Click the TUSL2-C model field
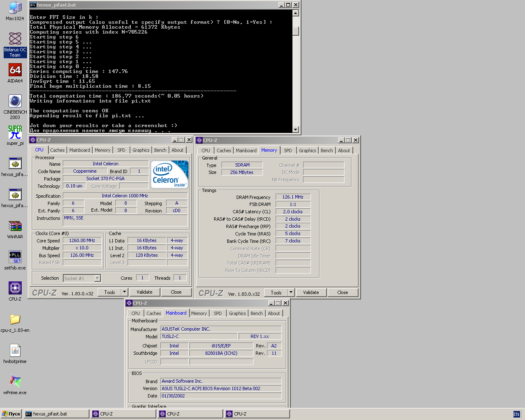This screenshot has height=420, width=525. point(199,336)
